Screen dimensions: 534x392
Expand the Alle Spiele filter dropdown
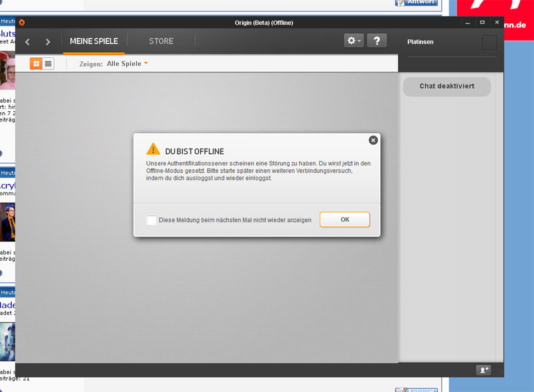(x=127, y=63)
